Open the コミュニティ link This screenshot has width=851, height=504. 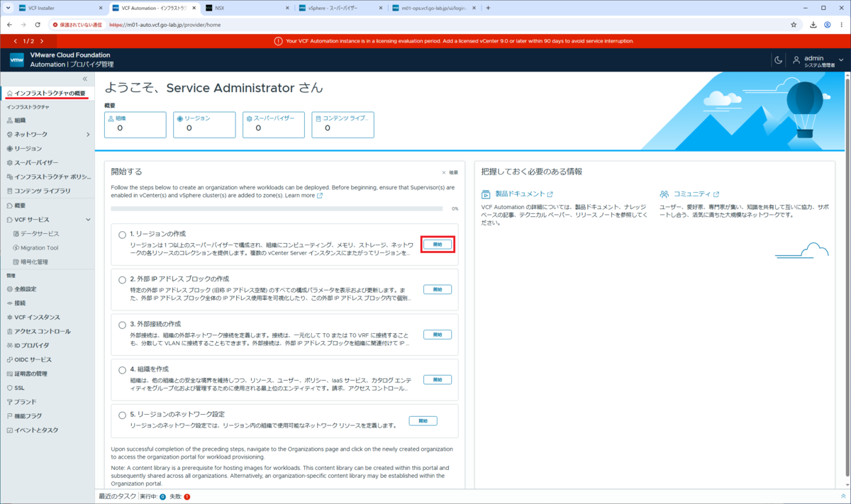pyautogui.click(x=696, y=194)
